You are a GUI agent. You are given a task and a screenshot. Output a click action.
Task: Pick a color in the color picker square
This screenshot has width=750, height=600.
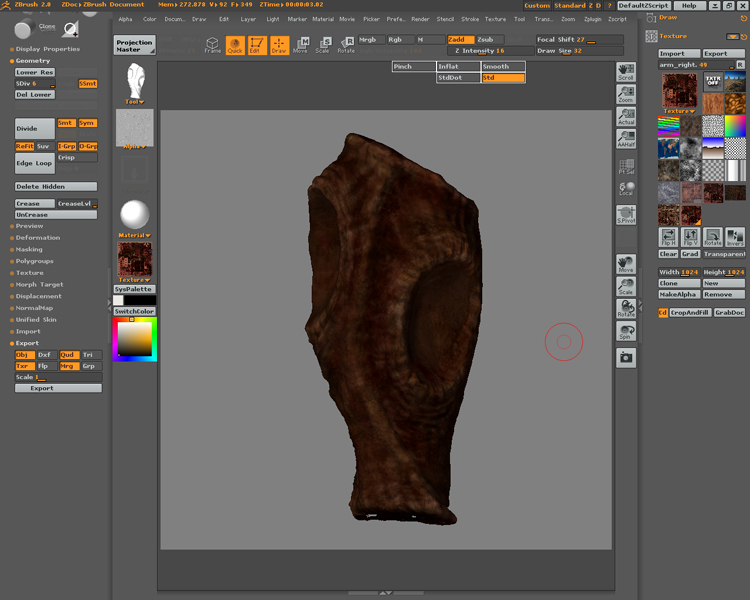[134, 340]
